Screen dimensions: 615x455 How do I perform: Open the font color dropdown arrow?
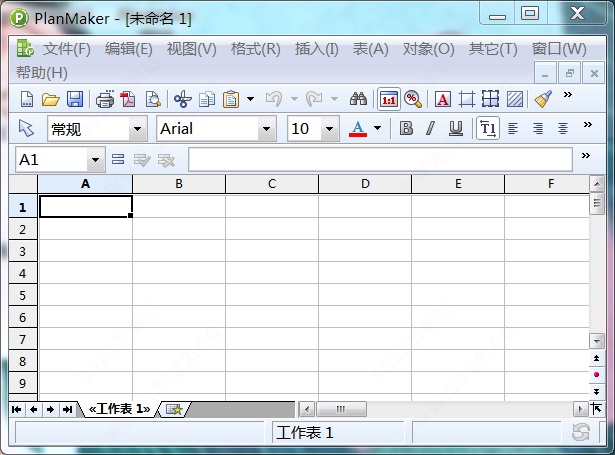point(377,128)
